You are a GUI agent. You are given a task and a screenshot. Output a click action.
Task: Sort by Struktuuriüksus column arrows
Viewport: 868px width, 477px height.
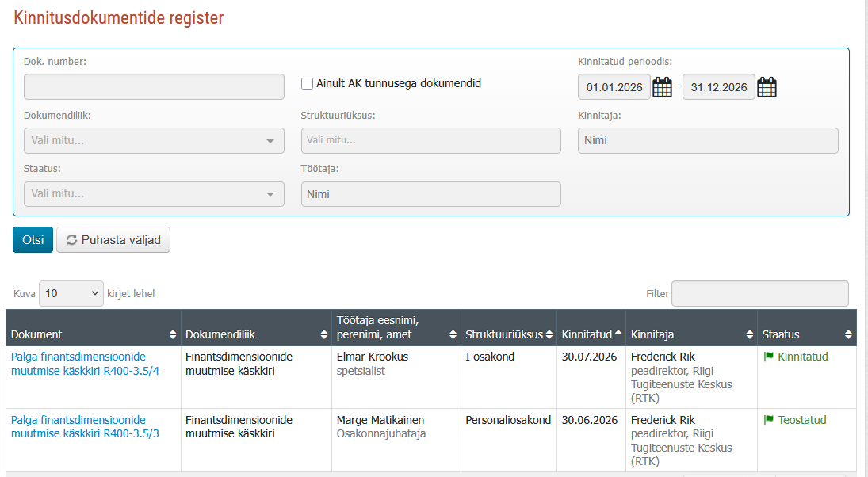[549, 334]
